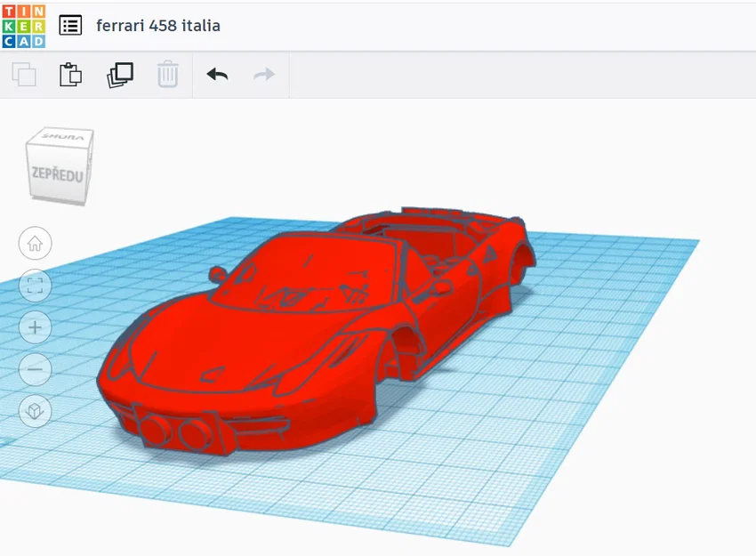Undo the last action
Image resolution: width=756 pixels, height=556 pixels.
point(217,74)
